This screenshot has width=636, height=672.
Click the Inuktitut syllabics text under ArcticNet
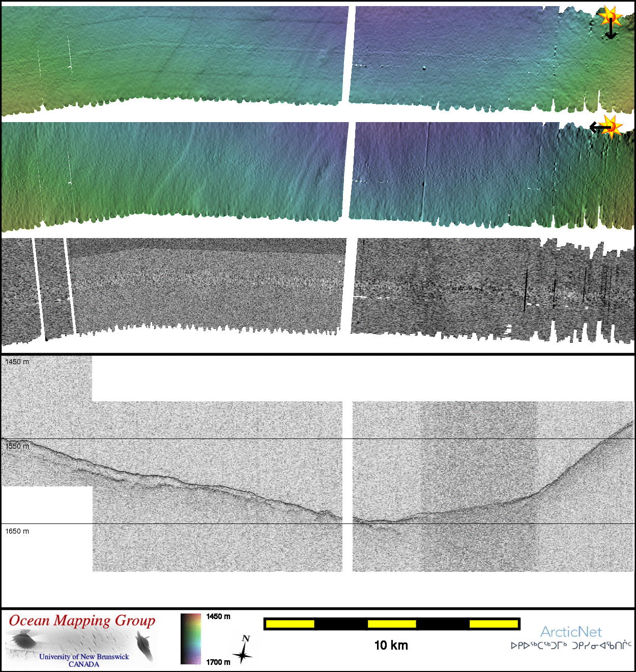click(571, 646)
